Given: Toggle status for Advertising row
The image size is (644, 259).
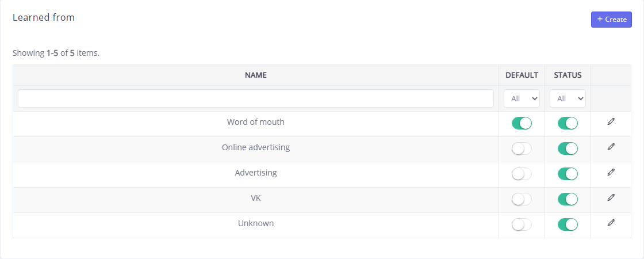Looking at the screenshot, I should pos(568,174).
